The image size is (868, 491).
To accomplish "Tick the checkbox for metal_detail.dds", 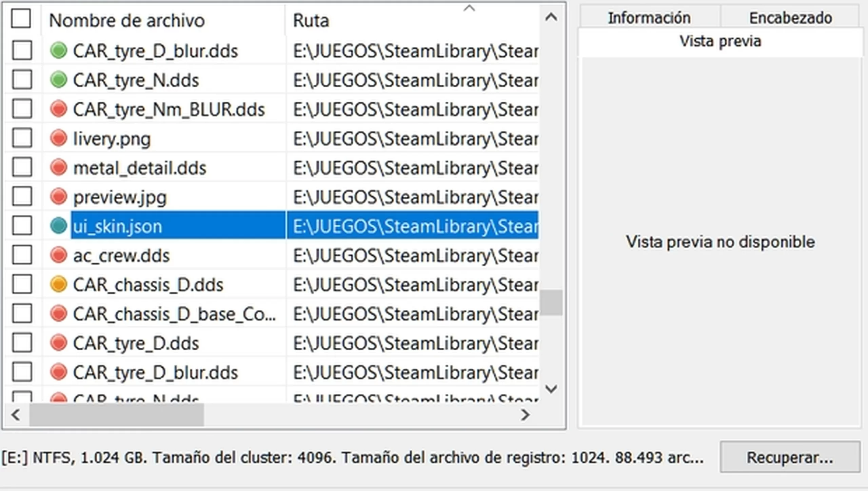I will tap(22, 167).
